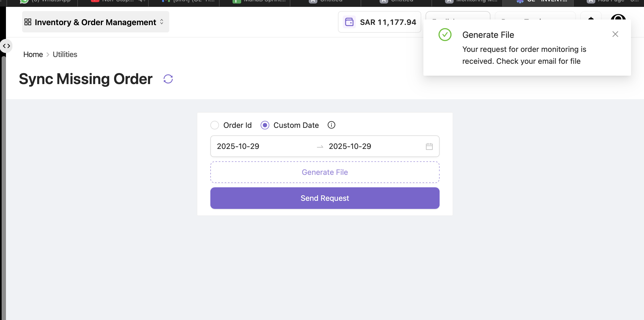The height and width of the screenshot is (320, 644).
Task: Click the grid icon in Inventory & Order Management
Action: (x=28, y=22)
